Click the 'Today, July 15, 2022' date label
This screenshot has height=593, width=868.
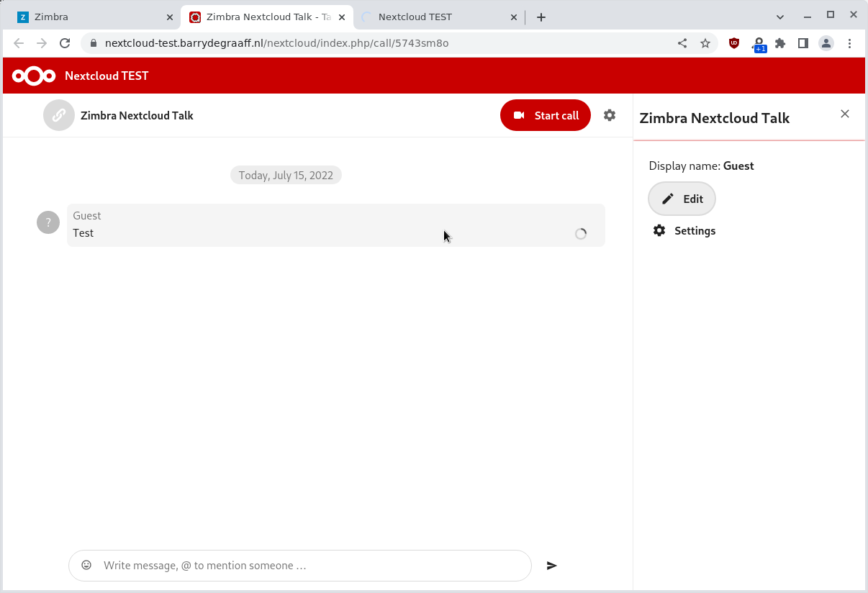286,175
